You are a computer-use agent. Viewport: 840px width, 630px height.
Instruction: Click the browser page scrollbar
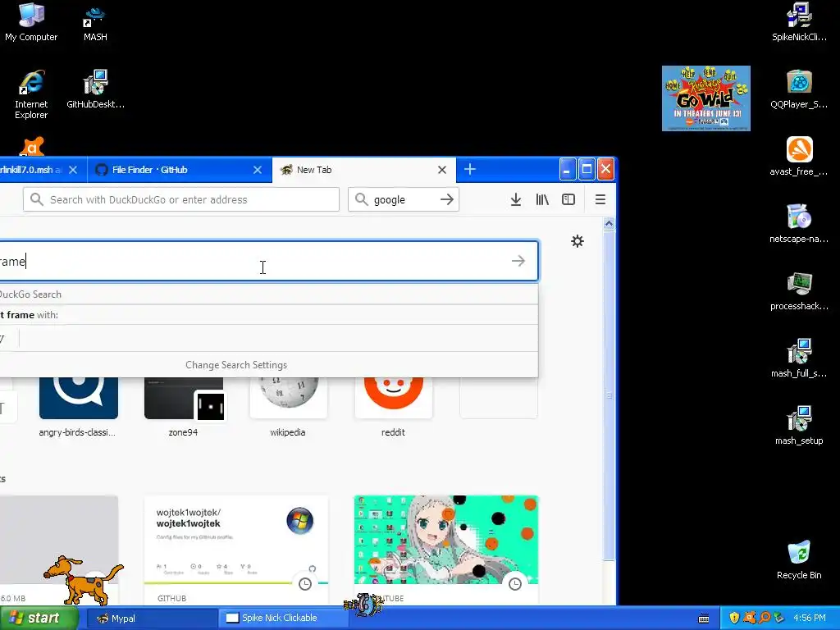[x=609, y=395]
